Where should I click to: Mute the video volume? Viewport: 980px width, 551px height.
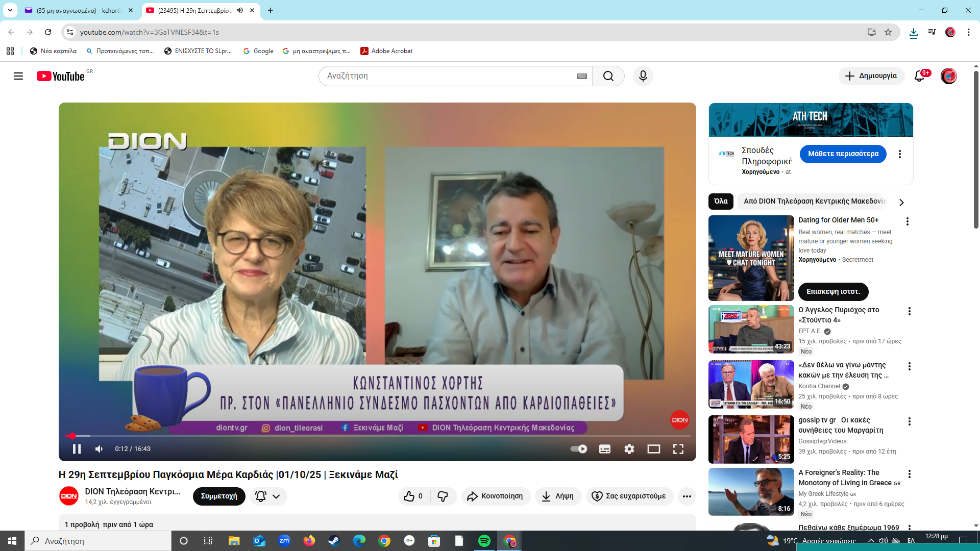99,449
